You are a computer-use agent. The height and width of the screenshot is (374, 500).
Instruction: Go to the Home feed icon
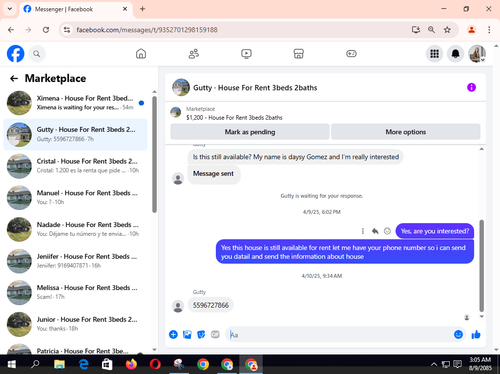point(141,54)
